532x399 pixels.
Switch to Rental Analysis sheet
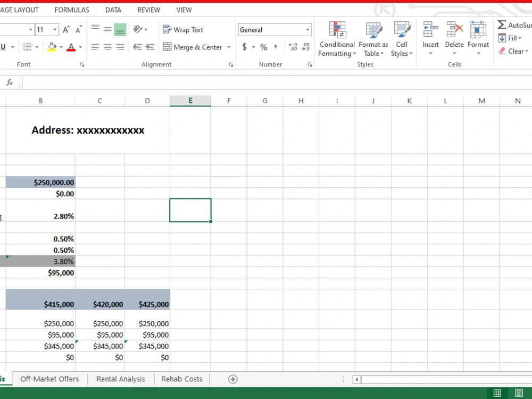[x=120, y=379]
